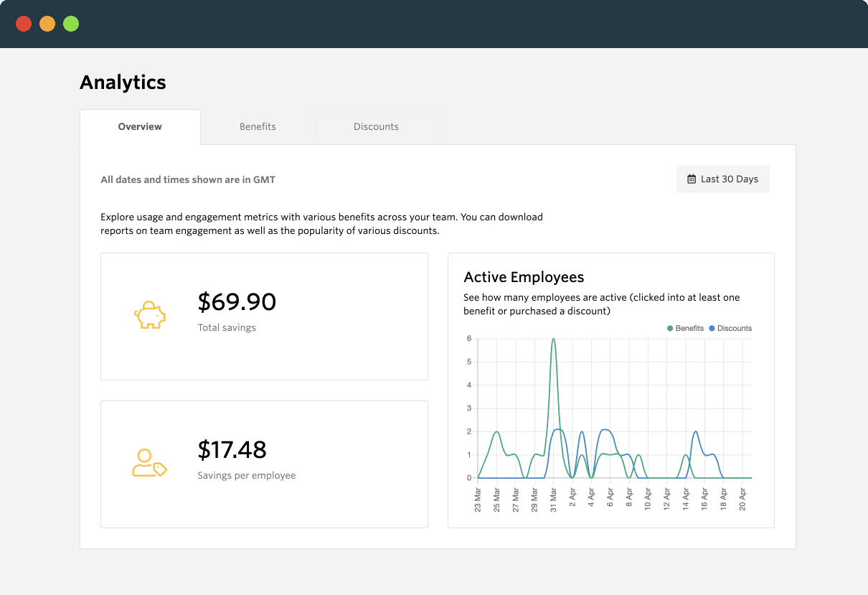Switch to the Overview tab

[140, 127]
